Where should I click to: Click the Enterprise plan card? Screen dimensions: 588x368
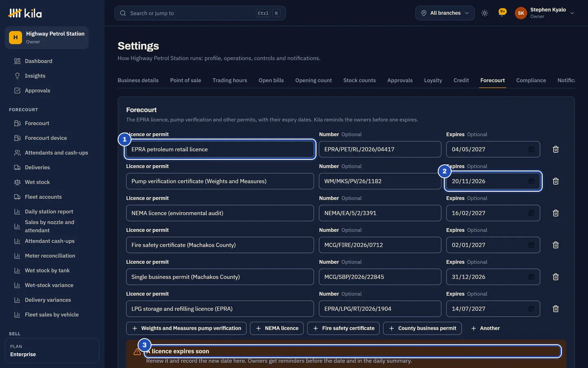52,350
